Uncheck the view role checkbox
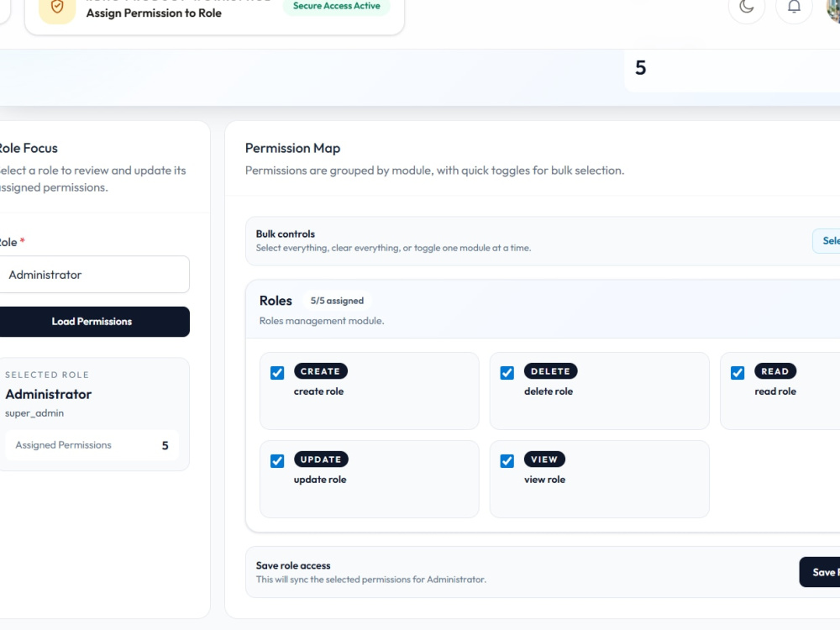 click(x=507, y=460)
